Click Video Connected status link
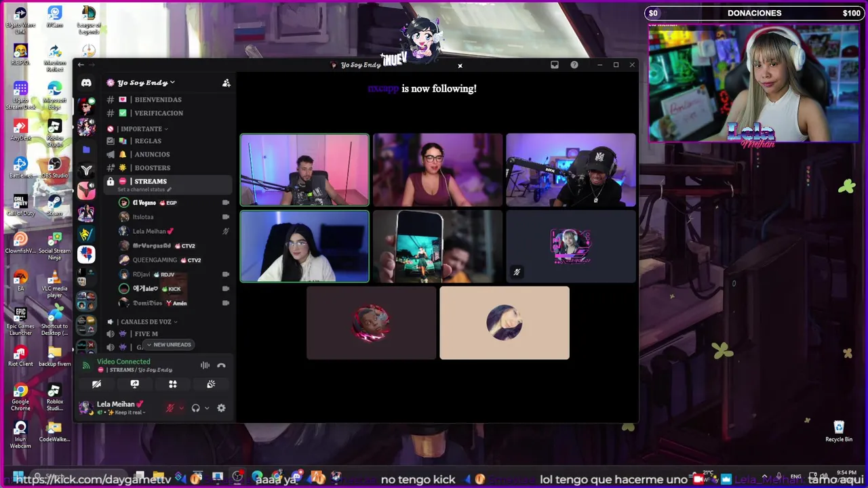The height and width of the screenshot is (488, 868). 123,362
